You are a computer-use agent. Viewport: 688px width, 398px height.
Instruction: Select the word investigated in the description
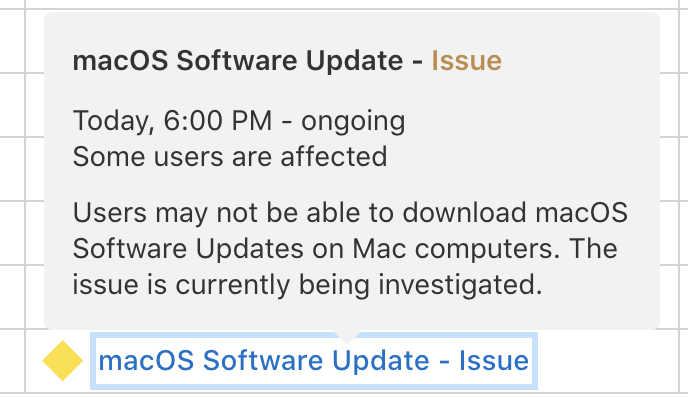pos(460,285)
